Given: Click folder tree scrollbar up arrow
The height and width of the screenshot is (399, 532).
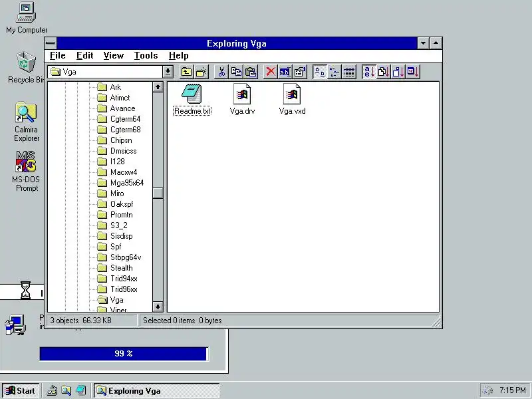Looking at the screenshot, I should (x=158, y=87).
